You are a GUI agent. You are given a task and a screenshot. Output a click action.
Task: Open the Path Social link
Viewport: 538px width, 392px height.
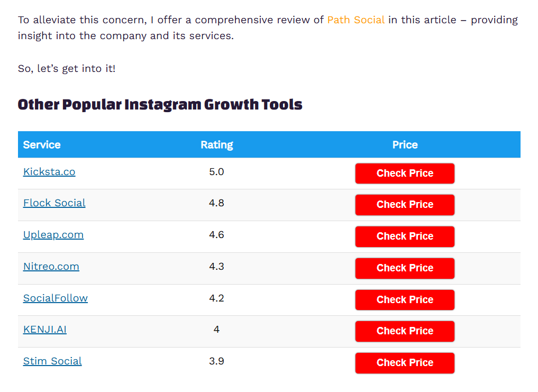[355, 20]
